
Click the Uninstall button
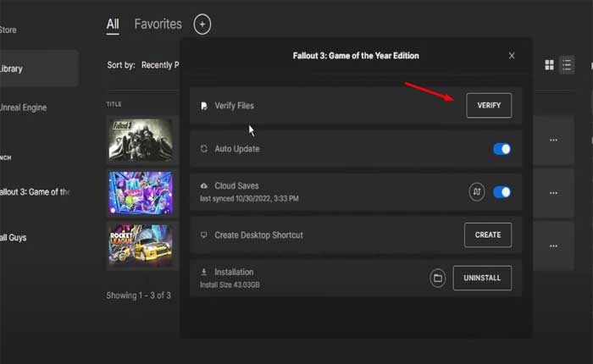[x=482, y=278]
